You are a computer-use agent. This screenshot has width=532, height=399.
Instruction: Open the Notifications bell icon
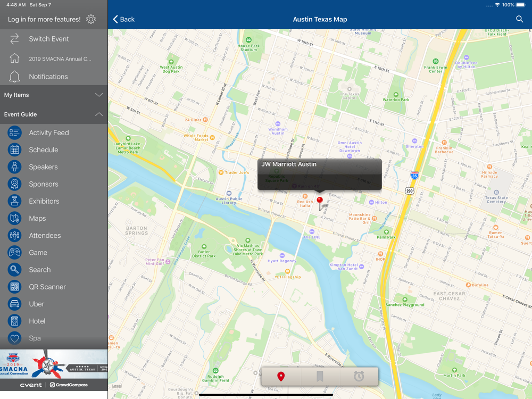tap(14, 76)
